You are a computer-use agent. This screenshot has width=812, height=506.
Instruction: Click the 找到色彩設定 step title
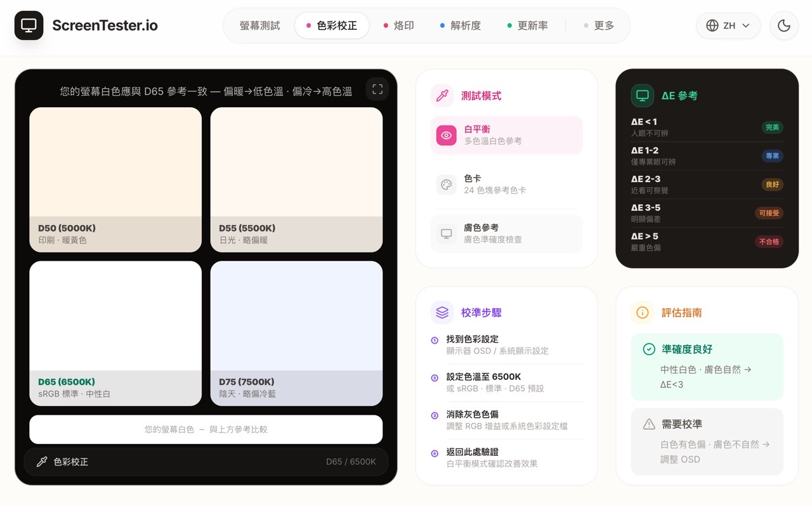click(472, 339)
